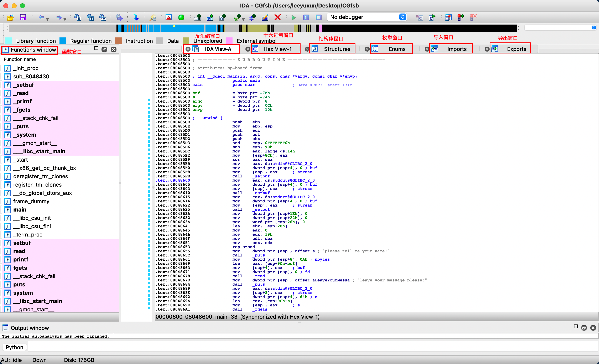Click the Save database floppy icon
599x364 pixels.
click(23, 17)
